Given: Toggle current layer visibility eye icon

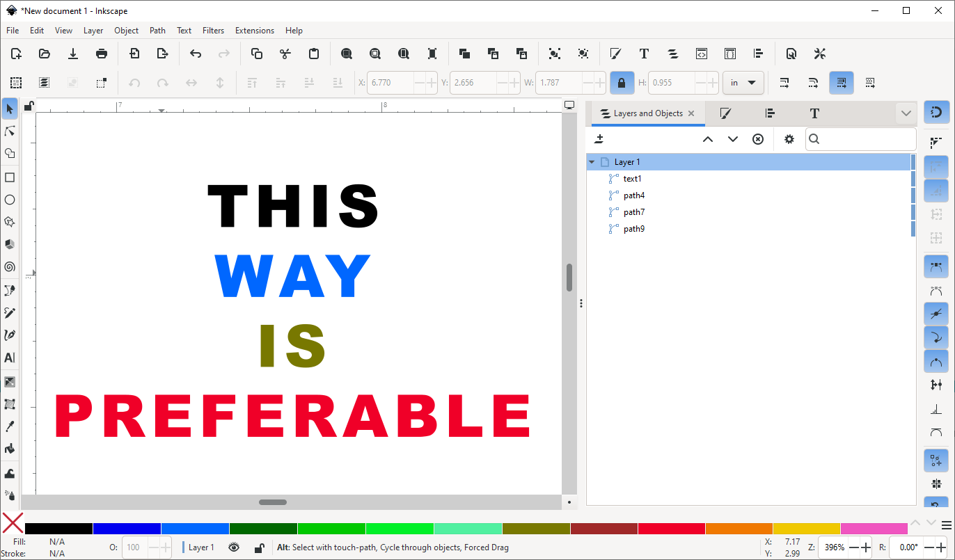Looking at the screenshot, I should coord(234,547).
